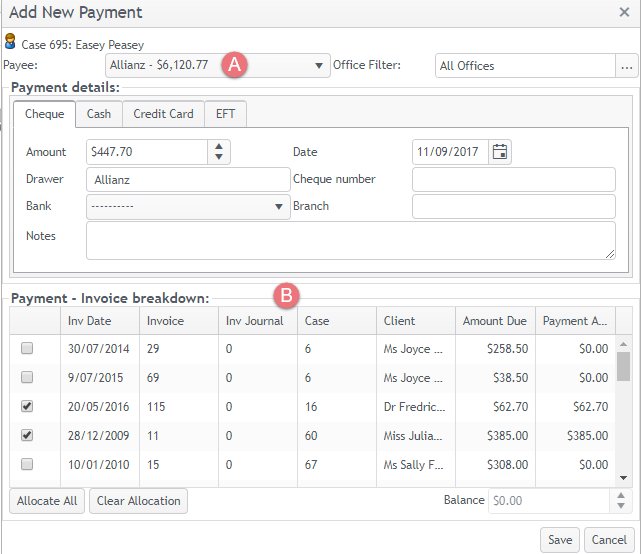This screenshot has width=641, height=554.
Task: Expand the Payee dropdown
Action: 318,66
